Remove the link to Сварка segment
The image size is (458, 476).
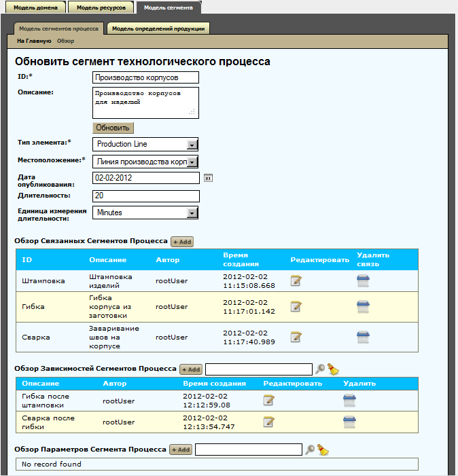(x=363, y=337)
